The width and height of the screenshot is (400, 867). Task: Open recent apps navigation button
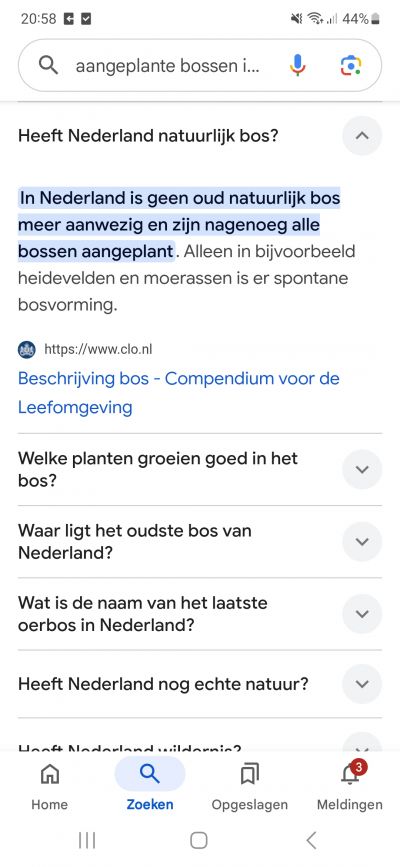(x=87, y=840)
